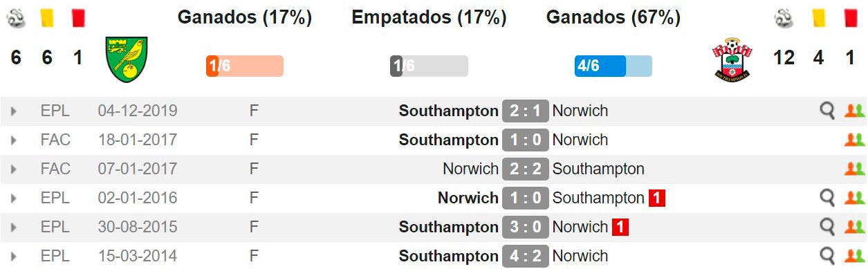
Task: Click magnifier icon for 30-08-2015 match
Action: point(827,227)
